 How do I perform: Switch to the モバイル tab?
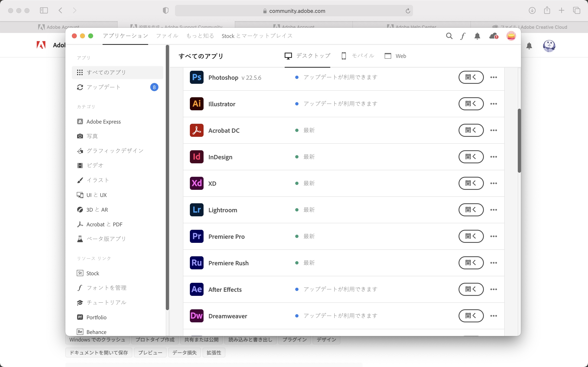pos(357,56)
